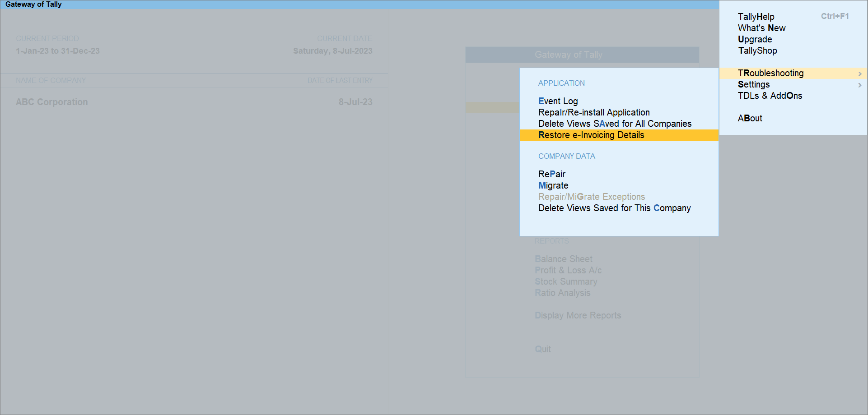868x415 pixels.
Task: Open TDLs & AddOns
Action: tap(770, 96)
